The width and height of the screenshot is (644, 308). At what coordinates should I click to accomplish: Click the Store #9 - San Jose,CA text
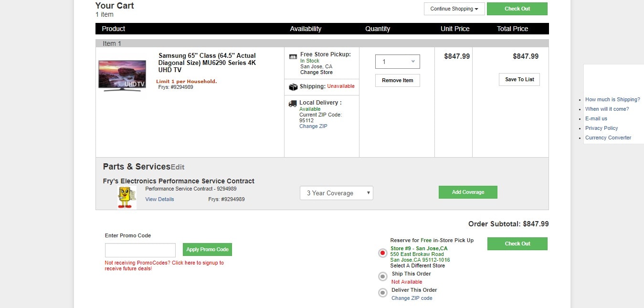click(419, 248)
